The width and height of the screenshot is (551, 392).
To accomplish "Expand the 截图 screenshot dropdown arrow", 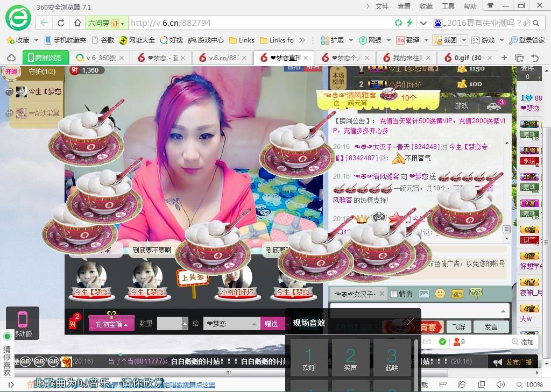I will click(464, 40).
